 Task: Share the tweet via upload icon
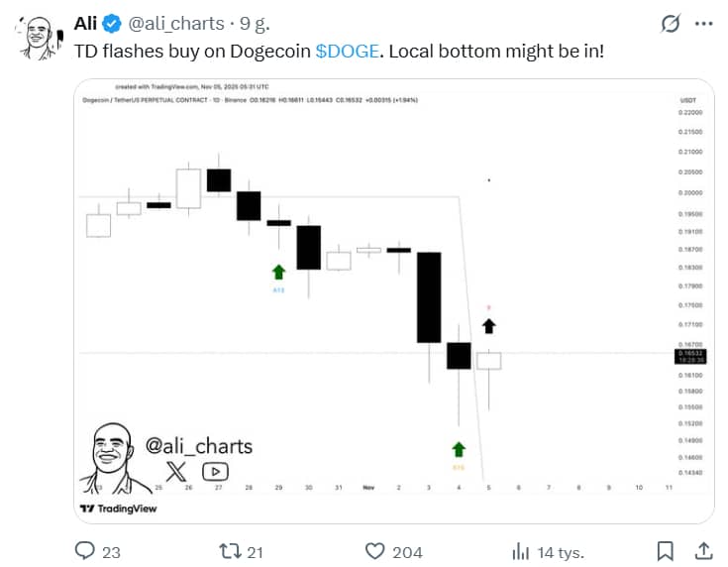(703, 550)
